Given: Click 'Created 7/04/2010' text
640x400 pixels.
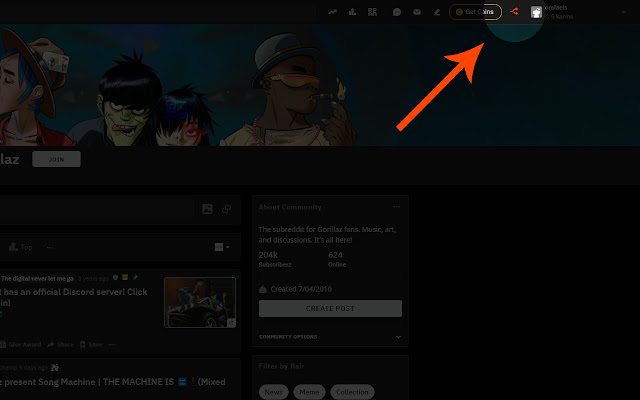Looking at the screenshot, I should (301, 289).
